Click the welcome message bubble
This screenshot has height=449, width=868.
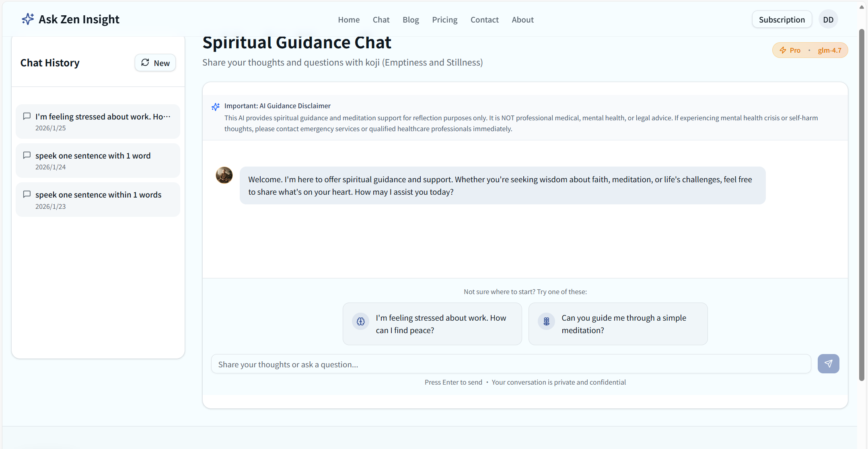point(502,185)
